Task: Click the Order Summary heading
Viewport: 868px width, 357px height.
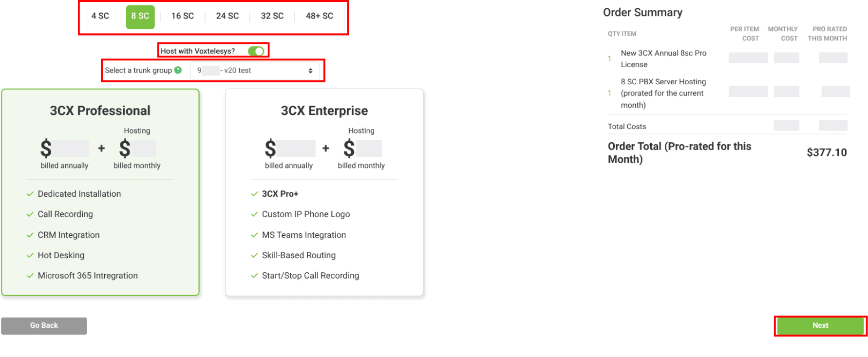Action: pyautogui.click(x=642, y=12)
